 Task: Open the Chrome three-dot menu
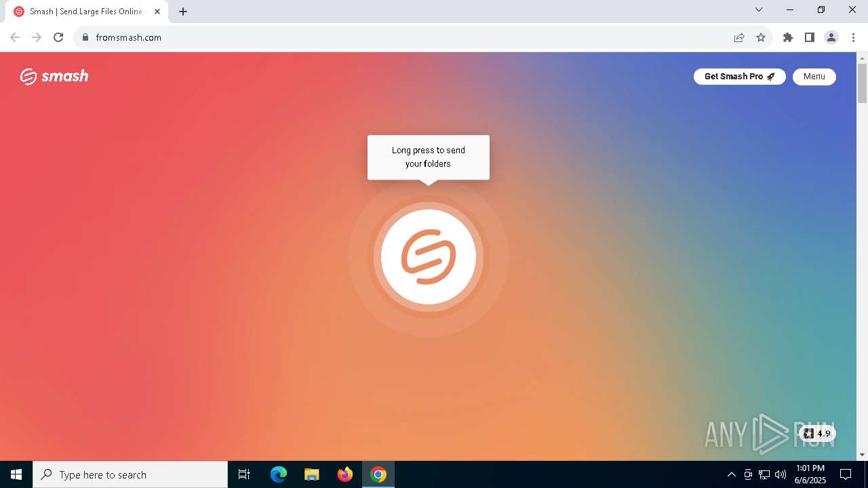tap(853, 37)
